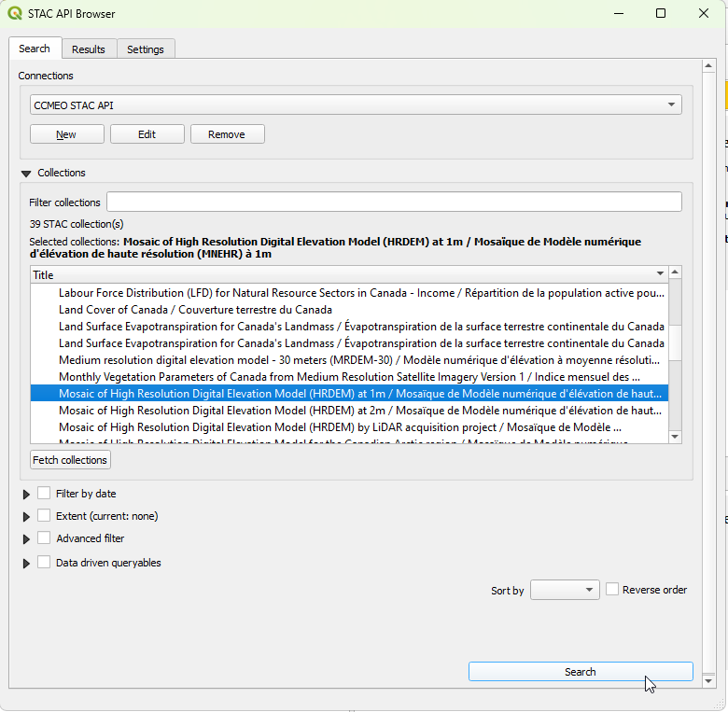Select the HRDEM at 2m mosaic collection

point(360,411)
